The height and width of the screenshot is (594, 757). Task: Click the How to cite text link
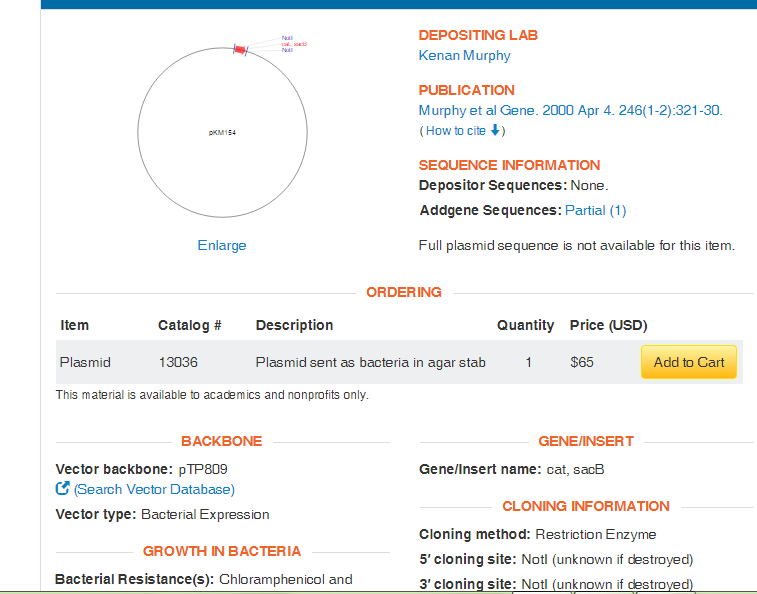(456, 131)
